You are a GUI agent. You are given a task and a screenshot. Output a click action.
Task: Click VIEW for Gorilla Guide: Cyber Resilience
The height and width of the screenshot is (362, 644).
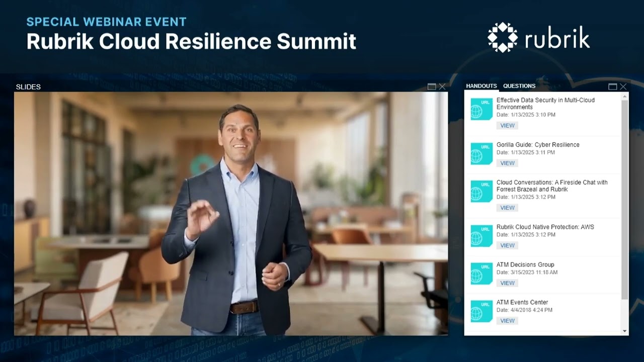[507, 163]
